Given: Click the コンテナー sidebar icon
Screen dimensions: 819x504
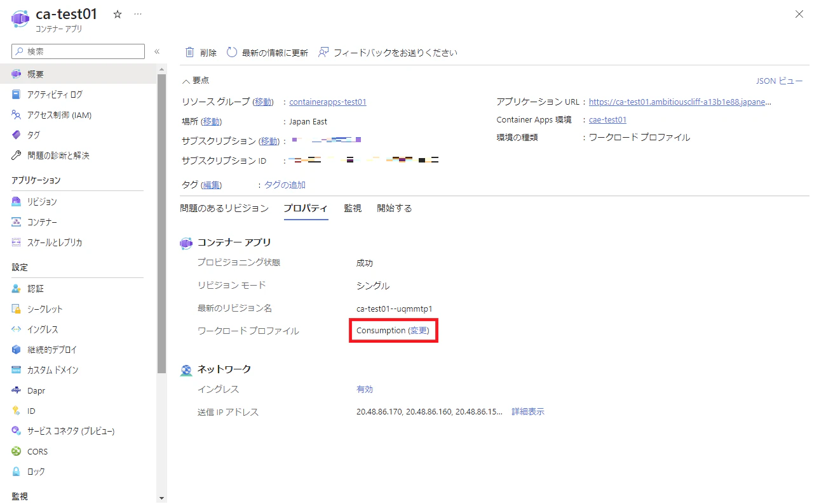Looking at the screenshot, I should 17,222.
